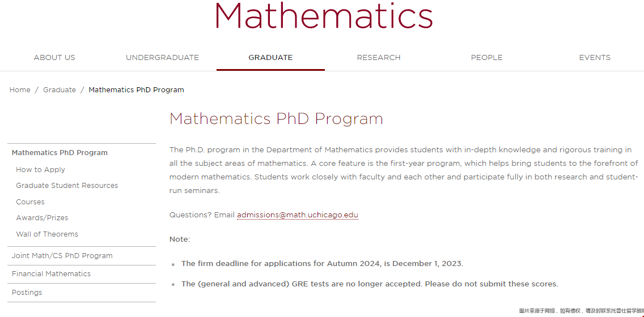Go to the Undergraduate section
This screenshot has height=317, width=644.
162,58
